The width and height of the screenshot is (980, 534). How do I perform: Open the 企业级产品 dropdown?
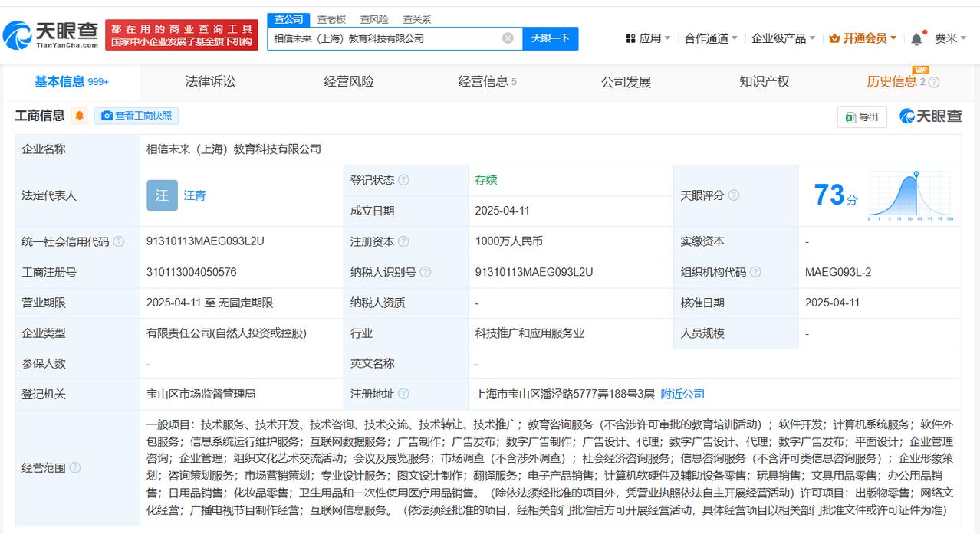[783, 38]
